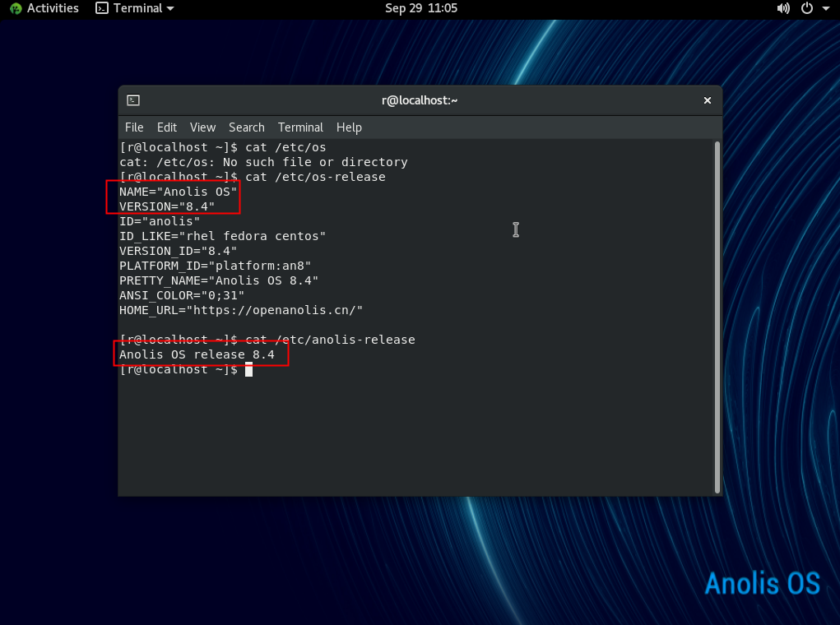Open the Search menu
The width and height of the screenshot is (840, 625).
click(x=246, y=127)
